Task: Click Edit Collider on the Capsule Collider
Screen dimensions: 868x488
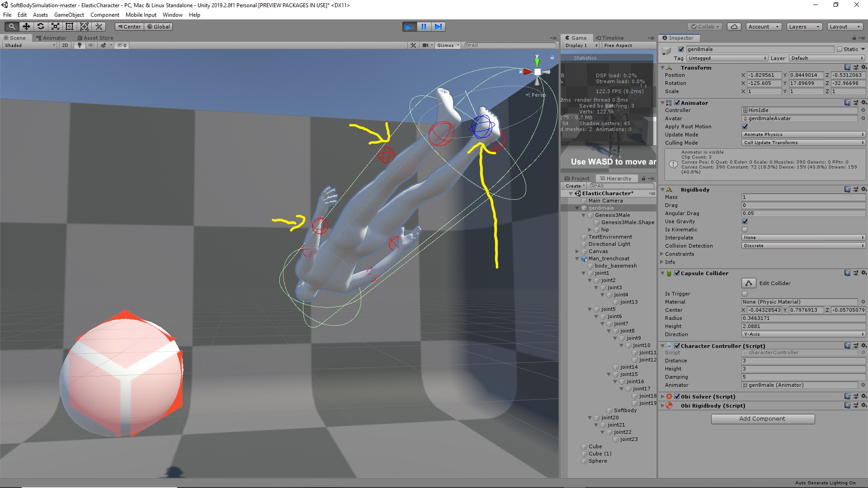Action: [748, 283]
